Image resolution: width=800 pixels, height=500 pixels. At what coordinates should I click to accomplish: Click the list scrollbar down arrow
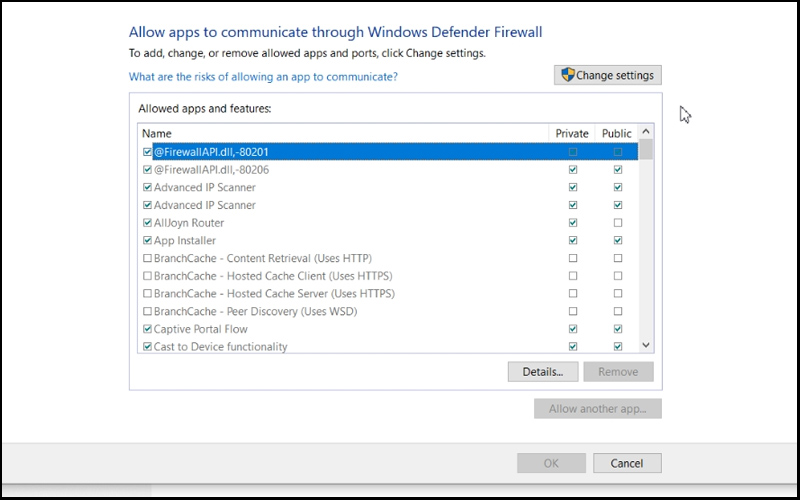[646, 345]
